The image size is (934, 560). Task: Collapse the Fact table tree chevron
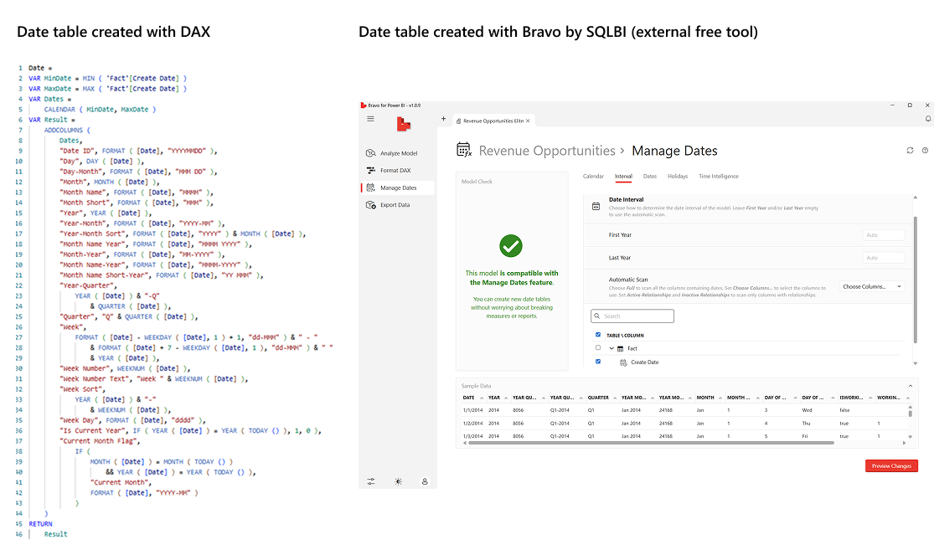tap(611, 349)
